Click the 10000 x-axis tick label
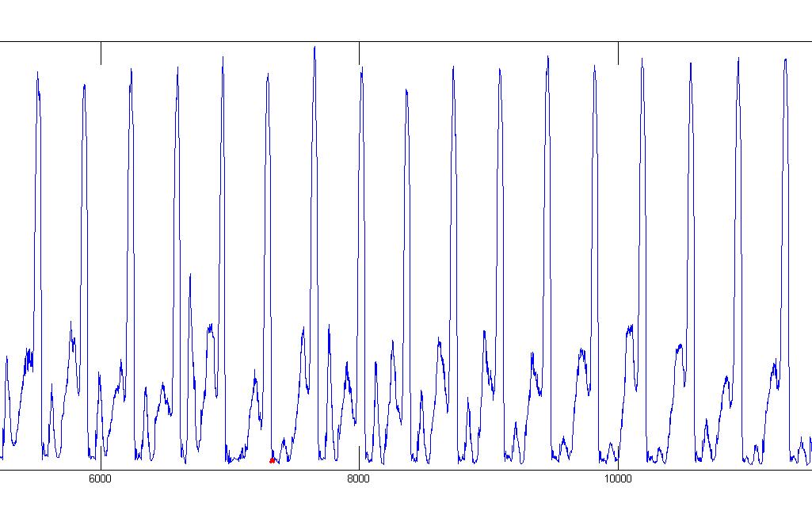Viewport: 812px width, 526px height. point(617,478)
